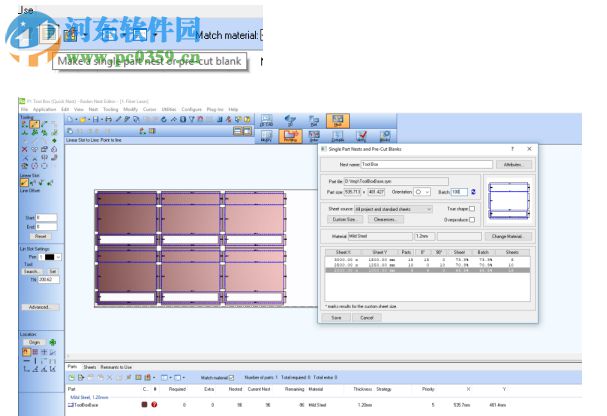This screenshot has width=607, height=416.
Task: Click the Clearances button
Action: (x=384, y=219)
